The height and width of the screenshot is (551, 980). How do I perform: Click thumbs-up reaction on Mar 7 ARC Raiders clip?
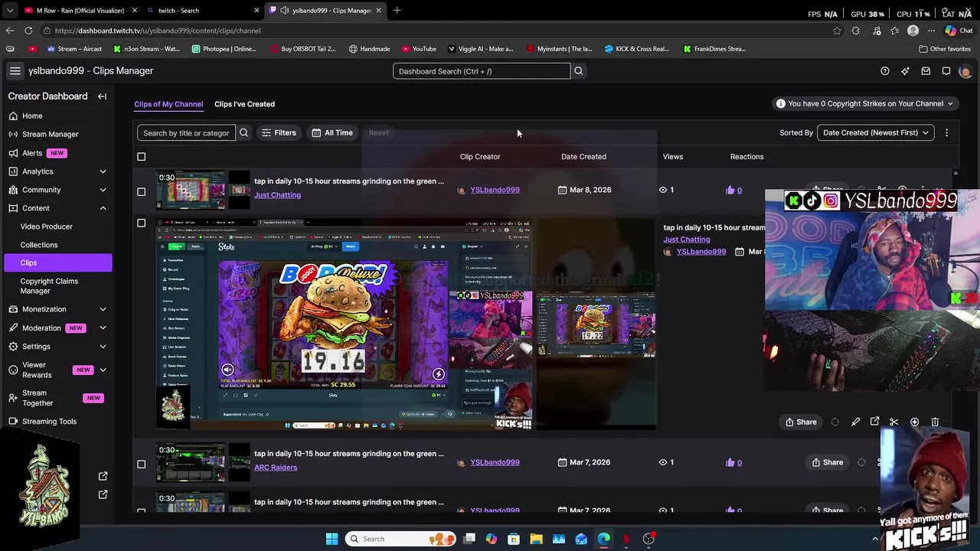point(730,462)
